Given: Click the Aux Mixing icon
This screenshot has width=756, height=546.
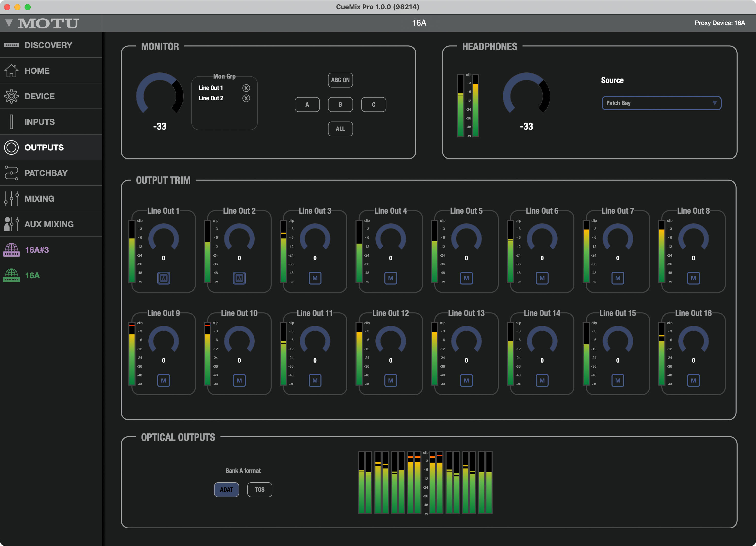Looking at the screenshot, I should (11, 224).
